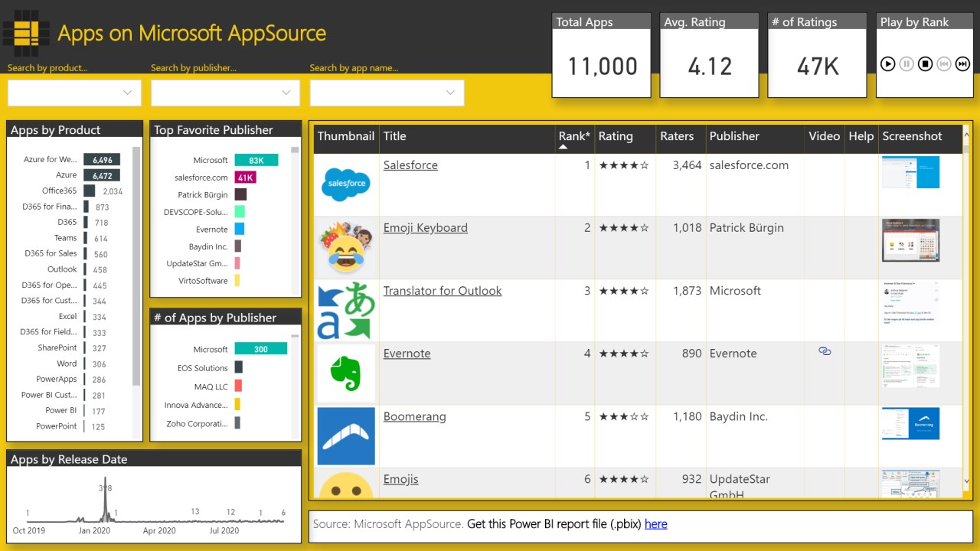View the Emoji Keyboard screenshot preview
This screenshot has height=551, width=980.
[910, 240]
